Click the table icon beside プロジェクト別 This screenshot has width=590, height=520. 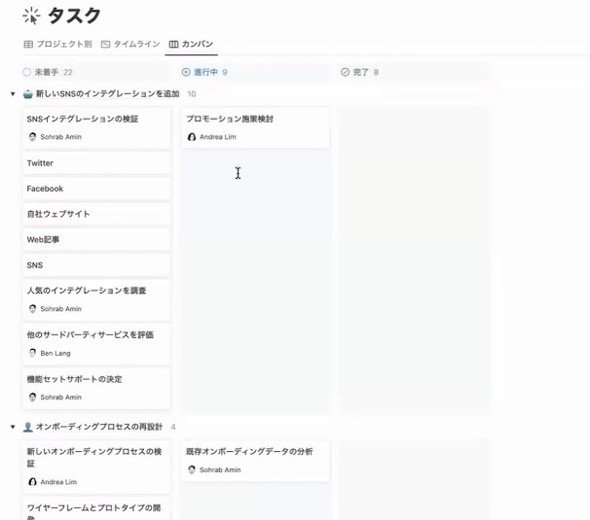coord(28,44)
